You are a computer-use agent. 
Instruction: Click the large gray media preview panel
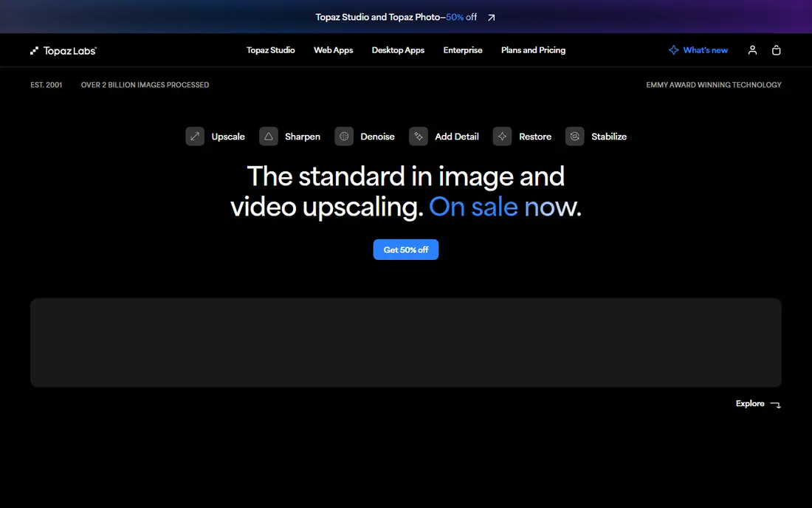(x=406, y=343)
